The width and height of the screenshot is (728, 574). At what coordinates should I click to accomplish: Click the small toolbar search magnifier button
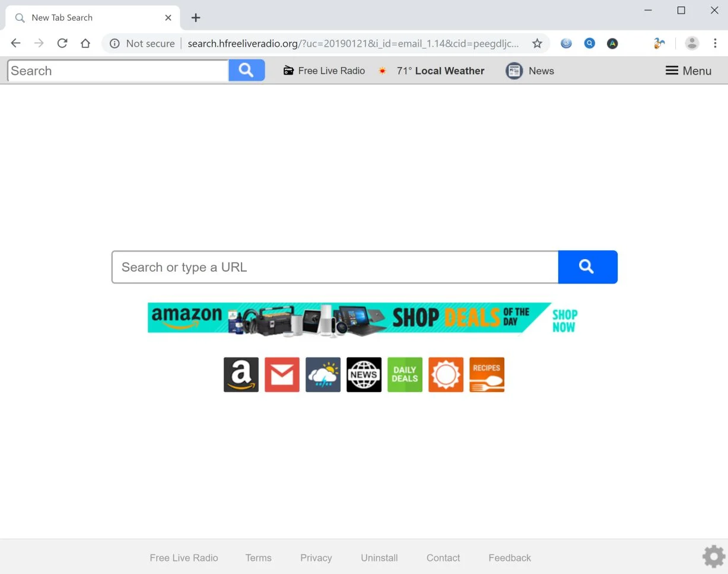(x=247, y=71)
